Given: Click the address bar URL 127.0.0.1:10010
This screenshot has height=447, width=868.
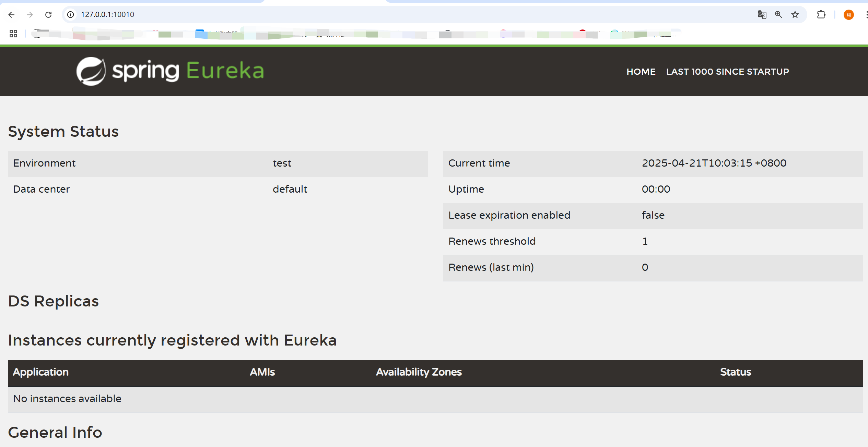Looking at the screenshot, I should coord(107,15).
